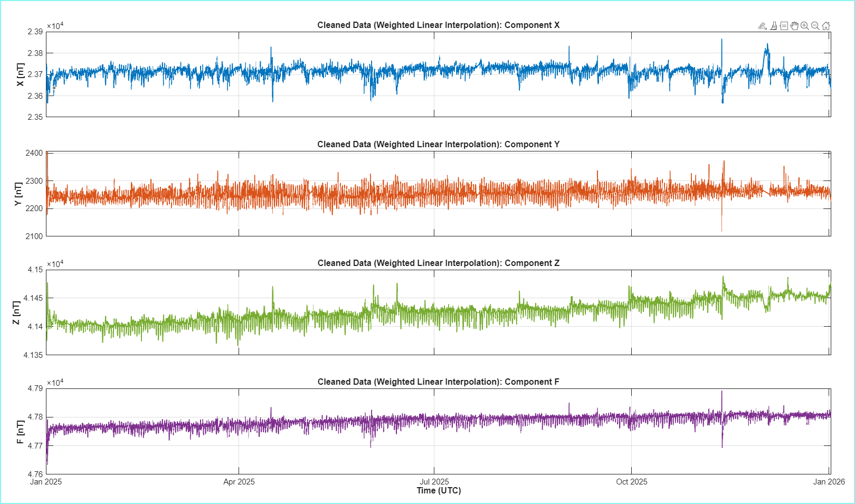The height and width of the screenshot is (504, 855).
Task: Click the "2400" tick on Component Y
Action: click(x=34, y=153)
